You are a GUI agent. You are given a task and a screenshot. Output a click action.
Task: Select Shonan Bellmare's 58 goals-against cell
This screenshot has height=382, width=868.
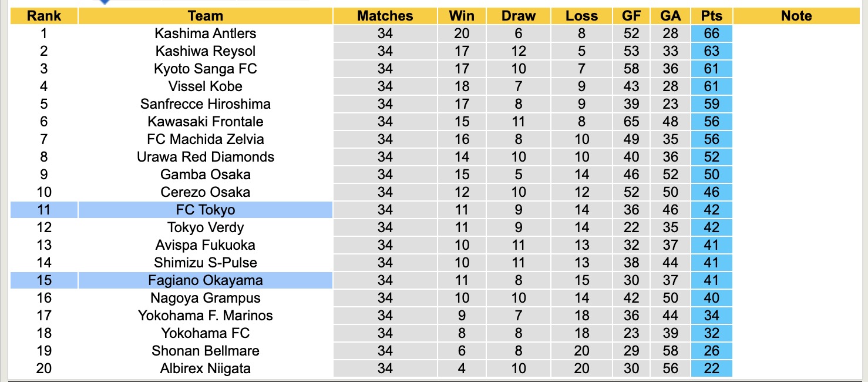670,351
